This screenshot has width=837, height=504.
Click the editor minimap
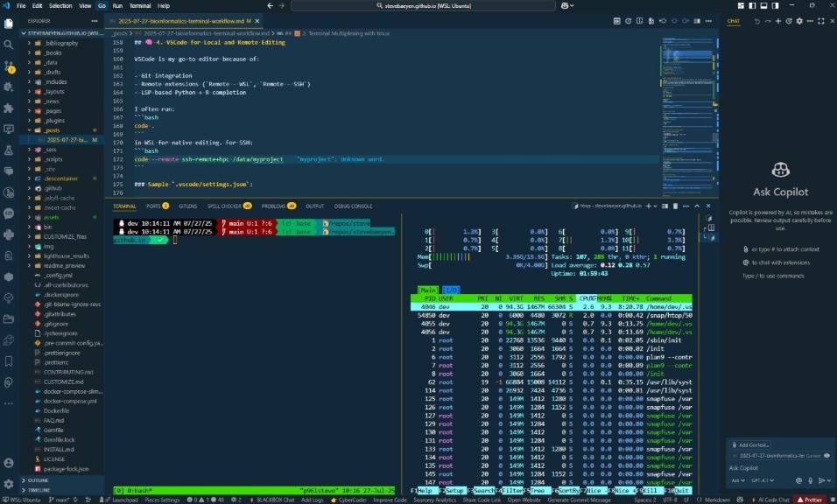click(688, 115)
